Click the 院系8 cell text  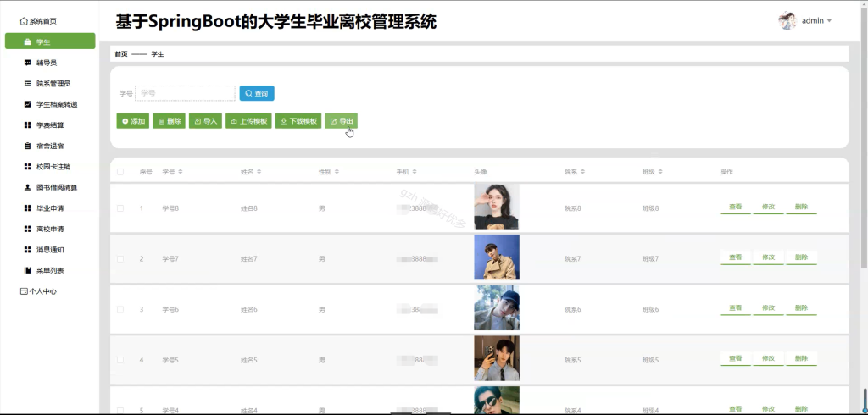pos(573,208)
